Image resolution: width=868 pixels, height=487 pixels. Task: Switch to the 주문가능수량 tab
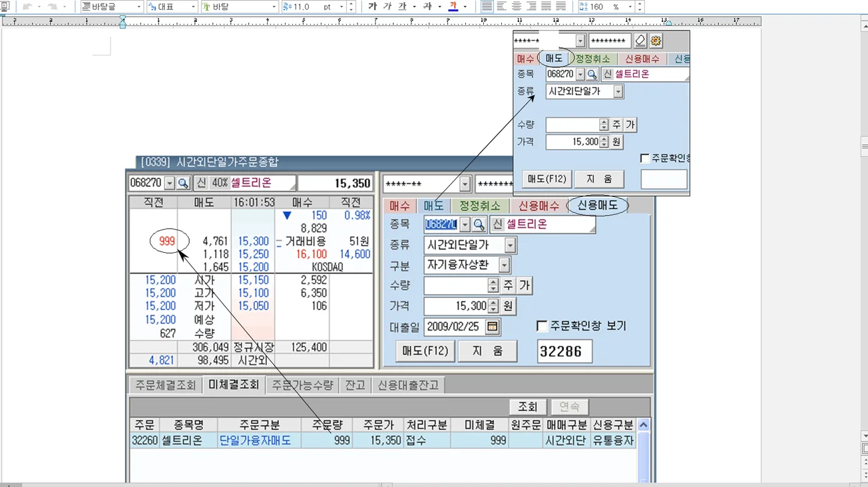tap(302, 385)
